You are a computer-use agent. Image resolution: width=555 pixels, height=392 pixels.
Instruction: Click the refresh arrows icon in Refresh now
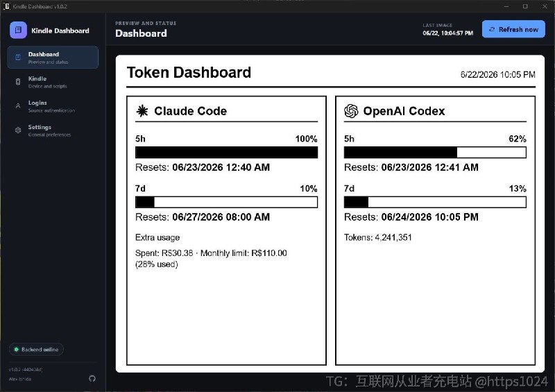pyautogui.click(x=492, y=29)
